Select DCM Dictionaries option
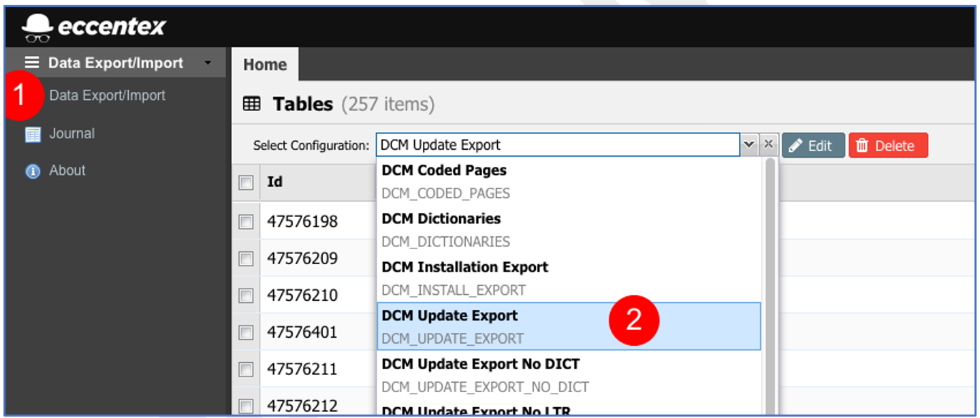980x418 pixels. pyautogui.click(x=569, y=230)
